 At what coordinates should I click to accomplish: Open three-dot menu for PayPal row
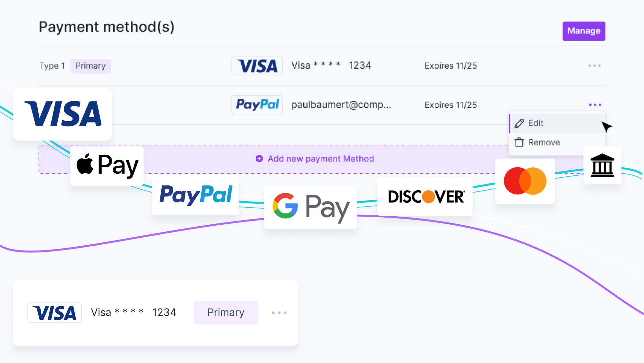[x=595, y=105]
